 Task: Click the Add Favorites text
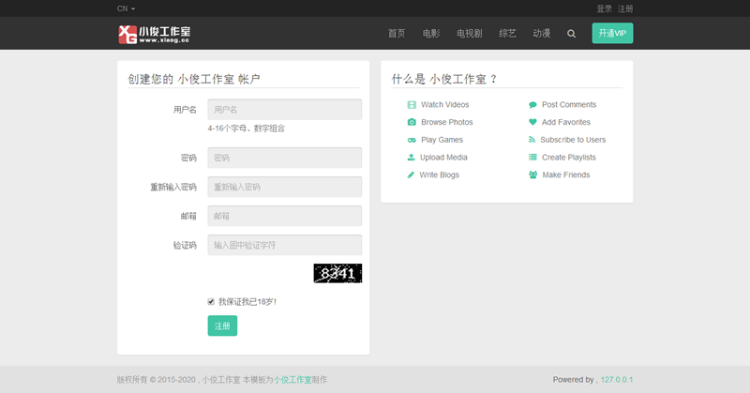(x=566, y=122)
